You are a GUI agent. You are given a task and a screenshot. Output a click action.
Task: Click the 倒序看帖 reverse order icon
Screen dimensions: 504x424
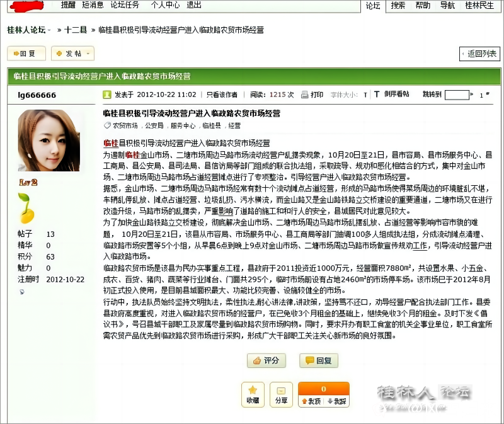pyautogui.click(x=377, y=95)
